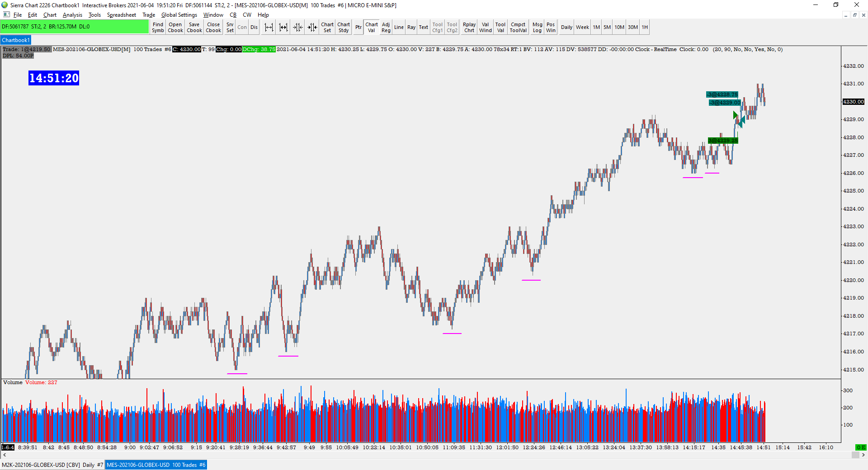Open Val Wind values window
Screen dimensions: 868x470
click(486, 27)
